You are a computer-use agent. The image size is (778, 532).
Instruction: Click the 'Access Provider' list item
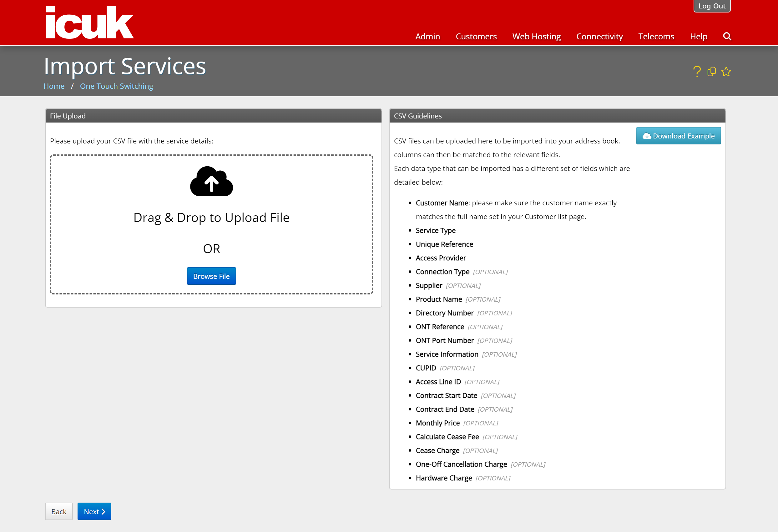pos(441,258)
